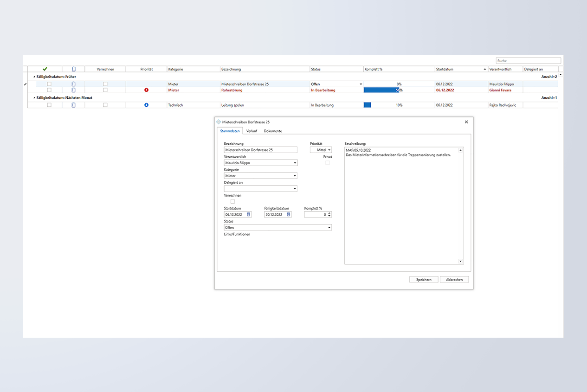Check the done box for the Ruhestörung row

[x=49, y=90]
